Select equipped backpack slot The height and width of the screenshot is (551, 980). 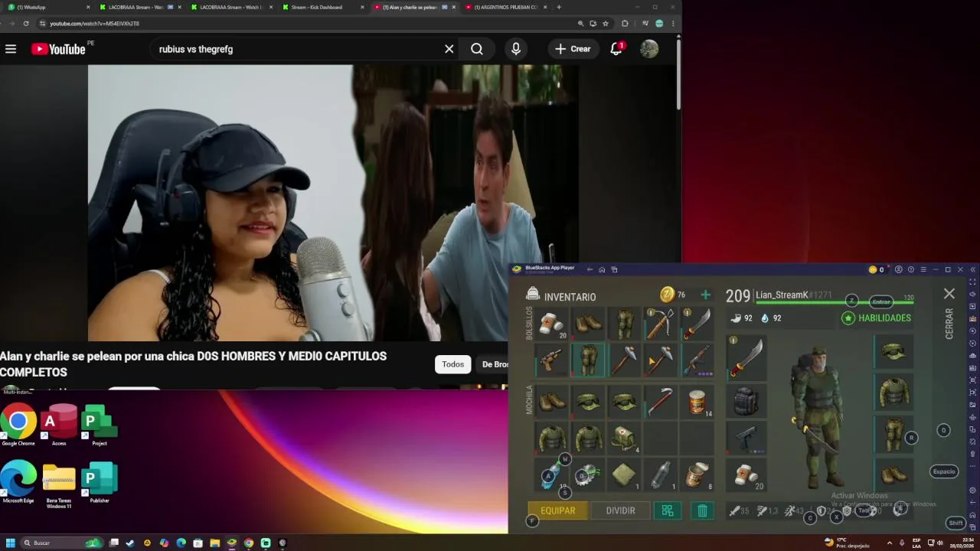746,400
